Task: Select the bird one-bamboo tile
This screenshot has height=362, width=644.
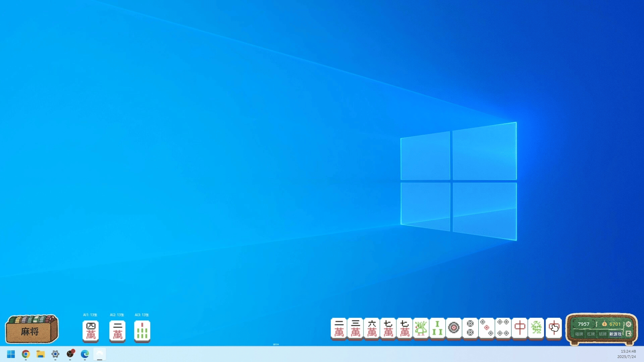Action: point(421,328)
